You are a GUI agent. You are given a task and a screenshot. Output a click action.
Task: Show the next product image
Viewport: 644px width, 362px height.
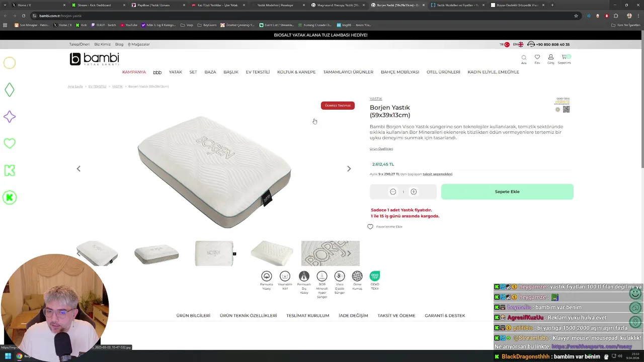[349, 169]
